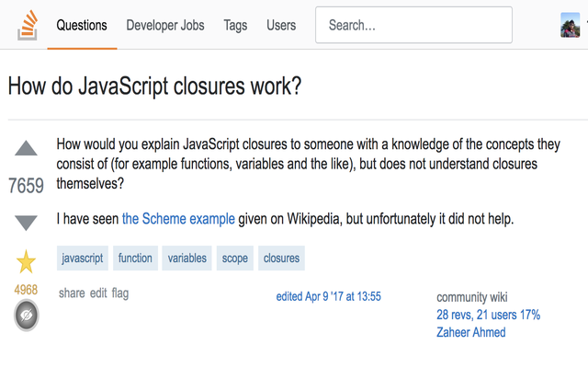Open the Tags page
This screenshot has width=588, height=368.
[235, 26]
